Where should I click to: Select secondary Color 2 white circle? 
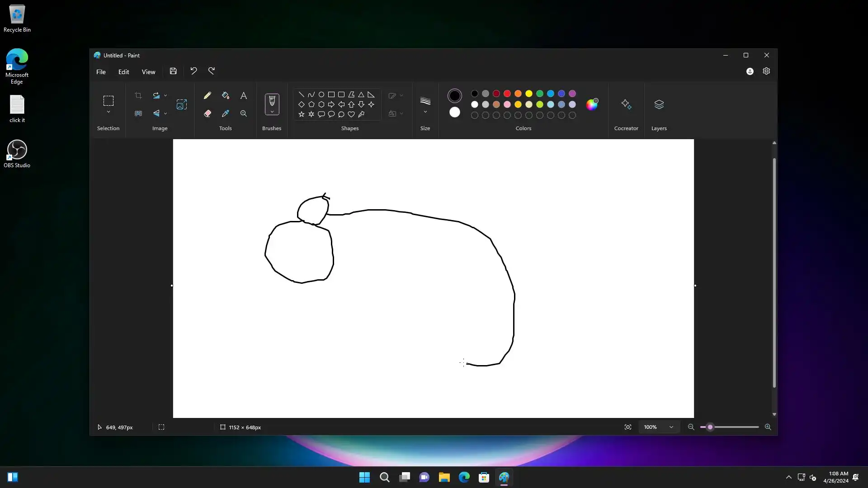point(455,112)
